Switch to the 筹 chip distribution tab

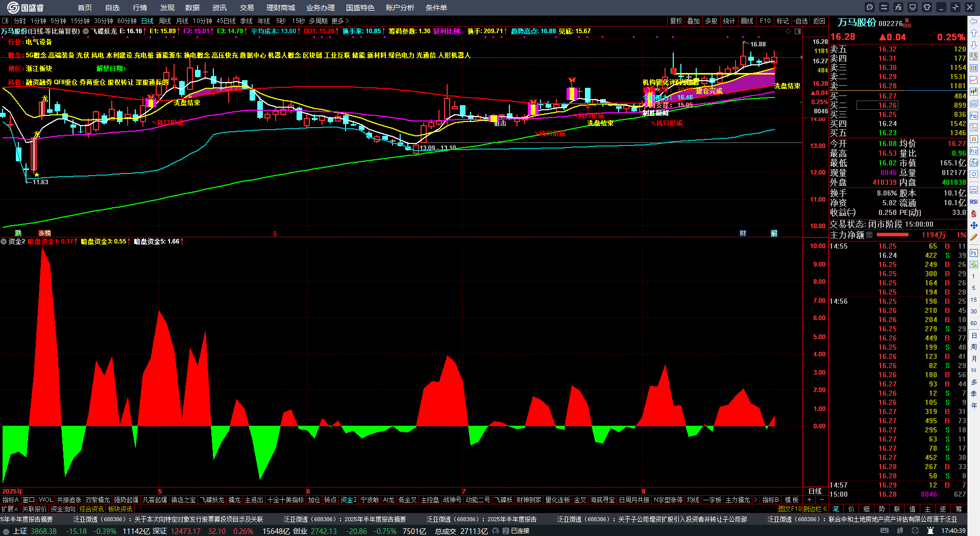point(959,509)
